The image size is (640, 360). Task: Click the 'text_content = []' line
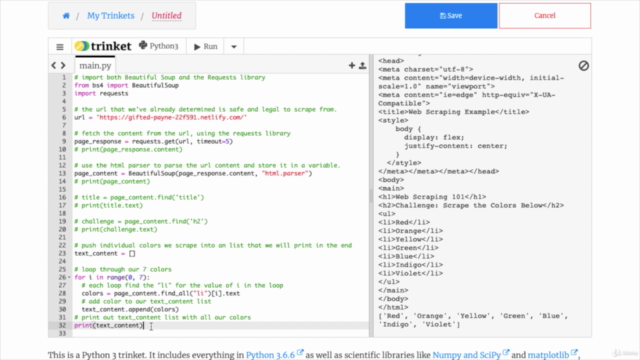(104, 253)
